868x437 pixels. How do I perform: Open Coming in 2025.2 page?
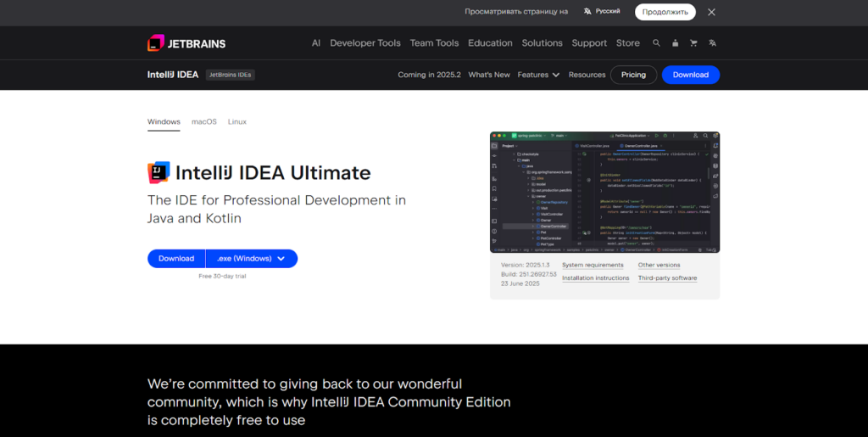429,75
